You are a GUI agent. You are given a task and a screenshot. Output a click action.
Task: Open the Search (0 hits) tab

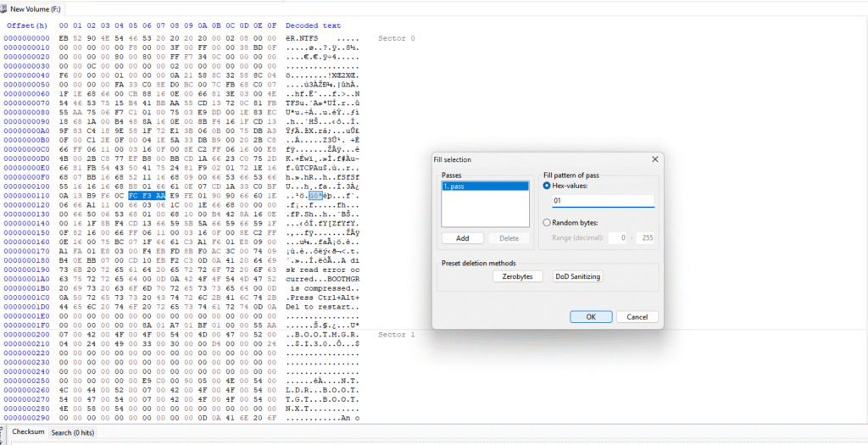[x=73, y=432]
